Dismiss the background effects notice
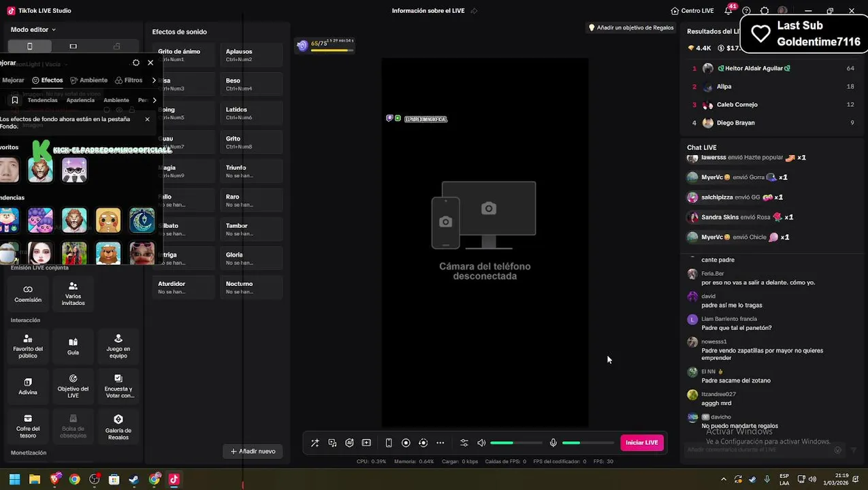Image resolution: width=868 pixels, height=490 pixels. pyautogui.click(x=147, y=119)
